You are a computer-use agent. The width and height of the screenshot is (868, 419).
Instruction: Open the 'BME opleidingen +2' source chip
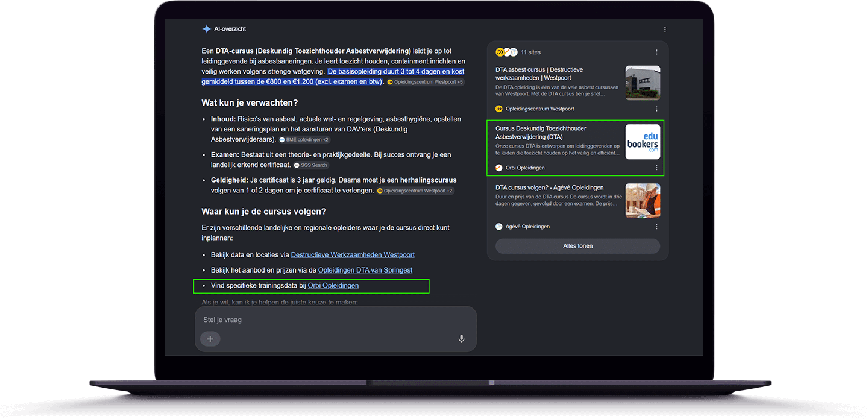tap(304, 140)
